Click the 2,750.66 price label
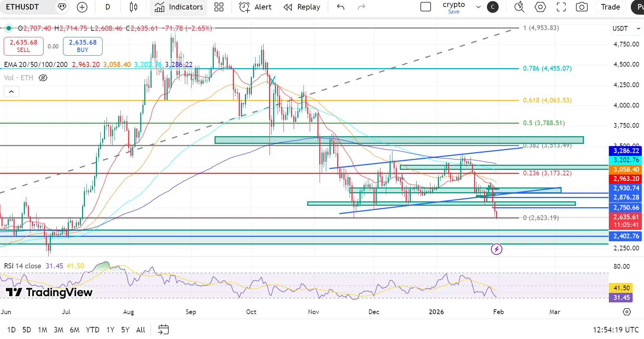Image resolution: width=644 pixels, height=339 pixels. point(626,208)
